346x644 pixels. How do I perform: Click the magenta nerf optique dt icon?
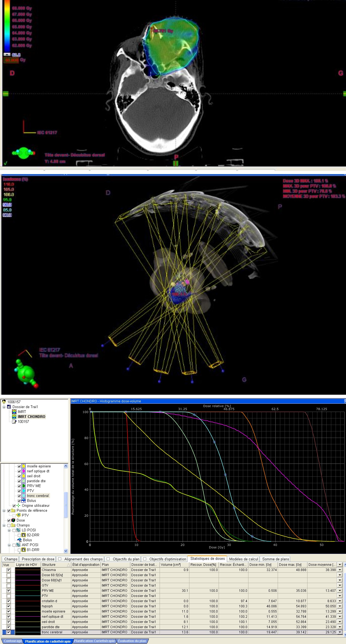(24, 471)
